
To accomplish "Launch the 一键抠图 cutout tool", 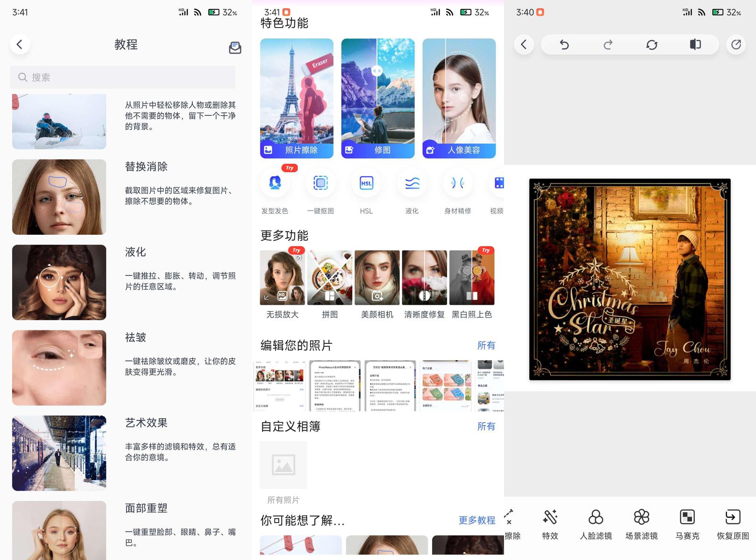I will [321, 183].
